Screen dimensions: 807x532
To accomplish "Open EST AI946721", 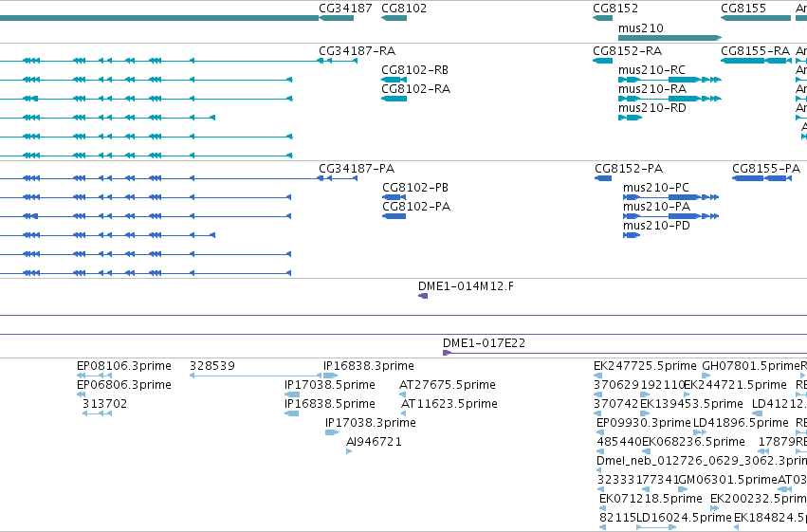I will (374, 442).
